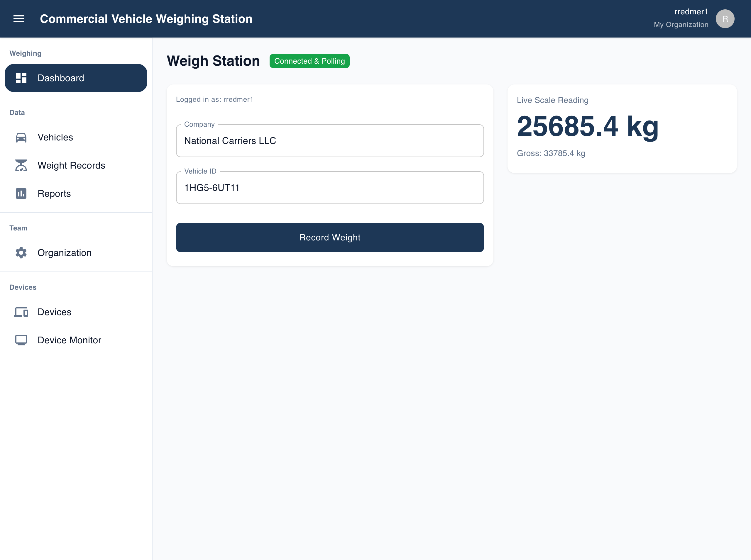The image size is (751, 560).
Task: Click the Devices section header label
Action: click(23, 287)
